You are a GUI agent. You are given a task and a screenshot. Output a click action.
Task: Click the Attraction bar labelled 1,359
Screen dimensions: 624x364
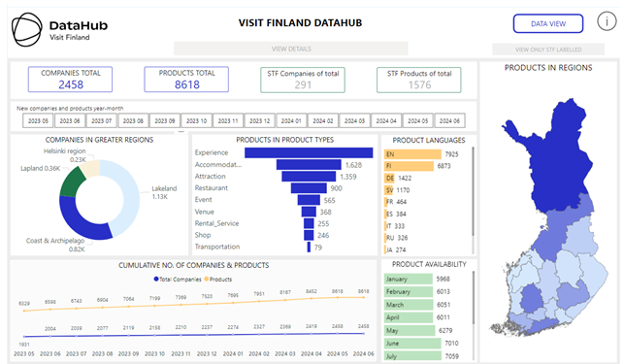coord(309,177)
